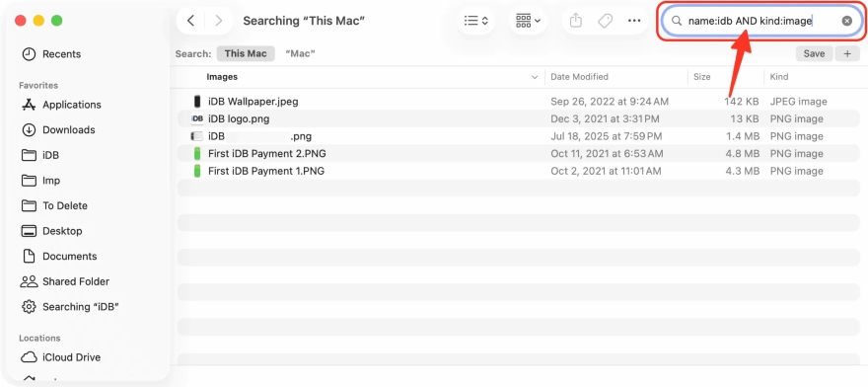Open iCloud Drive in the sidebar
Image resolution: width=868 pixels, height=387 pixels.
pos(71,357)
